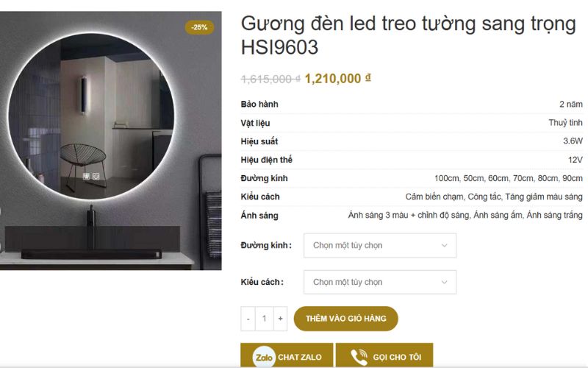Click the Ánh sáng options value row
The image size is (588, 368).
click(x=412, y=215)
